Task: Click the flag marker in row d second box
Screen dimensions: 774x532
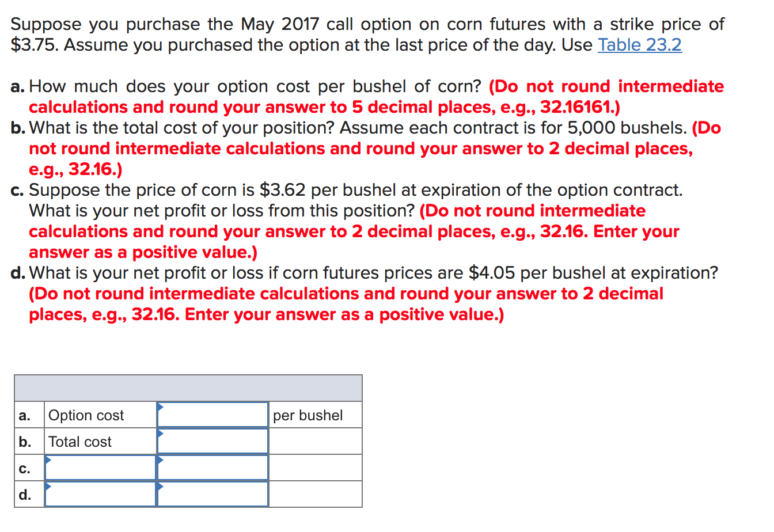Action: click(160, 485)
